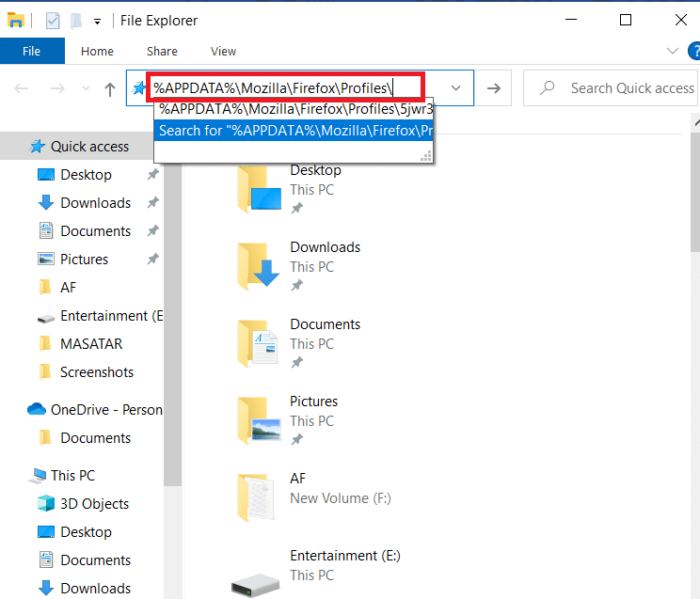The image size is (700, 599).
Task: Open the MASATAR folder in sidebar
Action: click(90, 344)
